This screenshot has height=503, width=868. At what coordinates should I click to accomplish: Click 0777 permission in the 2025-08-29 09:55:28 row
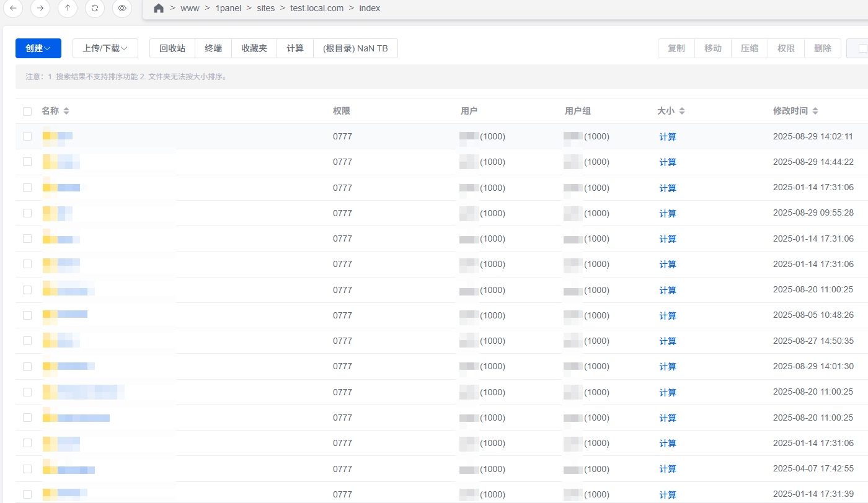tap(342, 213)
